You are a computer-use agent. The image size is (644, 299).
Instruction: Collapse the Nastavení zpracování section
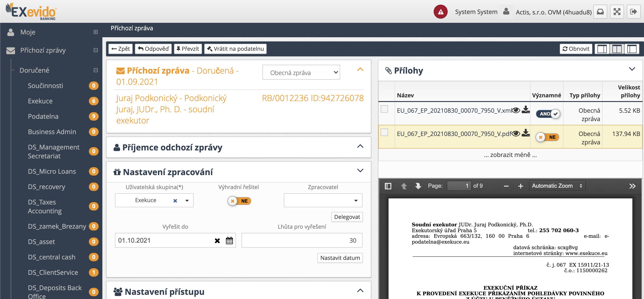pos(360,171)
